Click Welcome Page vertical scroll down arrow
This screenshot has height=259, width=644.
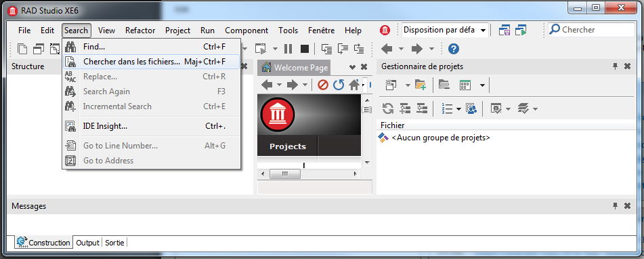[x=367, y=163]
